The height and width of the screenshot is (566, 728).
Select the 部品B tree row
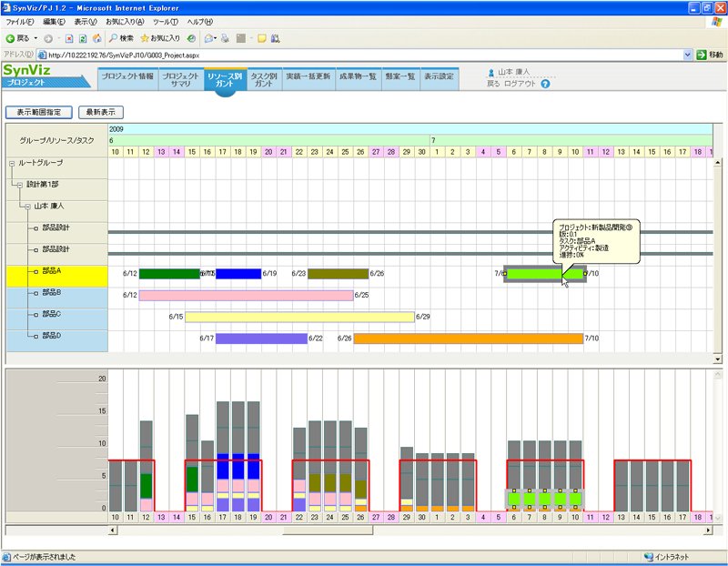(57, 298)
